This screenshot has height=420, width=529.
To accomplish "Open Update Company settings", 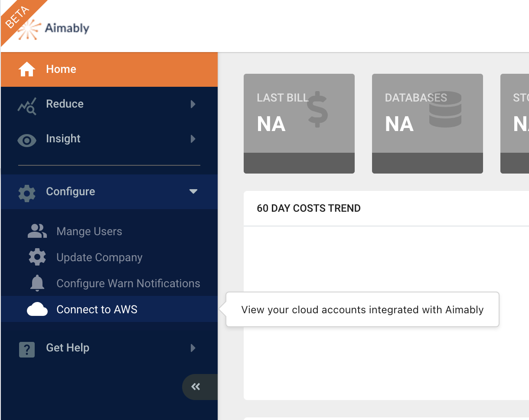I will [109, 257].
